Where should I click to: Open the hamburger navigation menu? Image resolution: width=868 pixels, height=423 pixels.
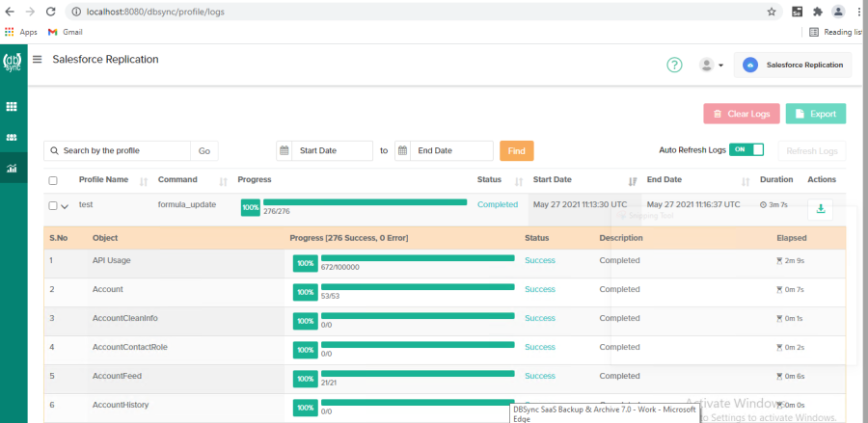38,59
